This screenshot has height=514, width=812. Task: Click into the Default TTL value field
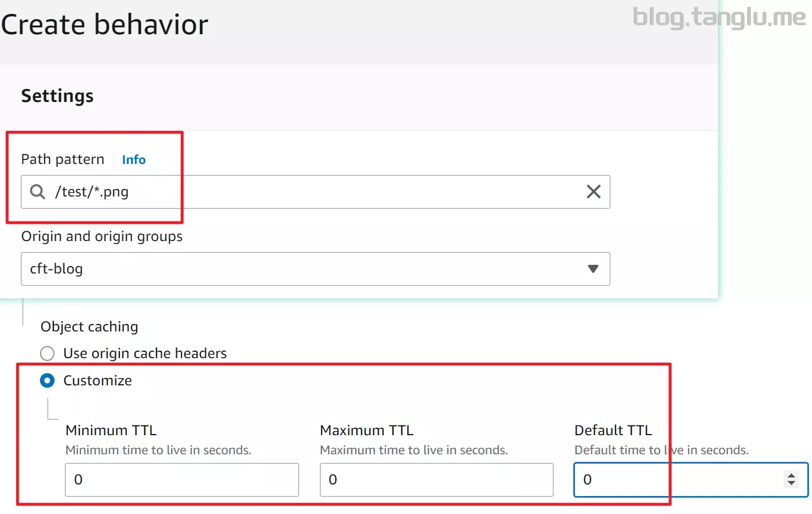[678, 480]
